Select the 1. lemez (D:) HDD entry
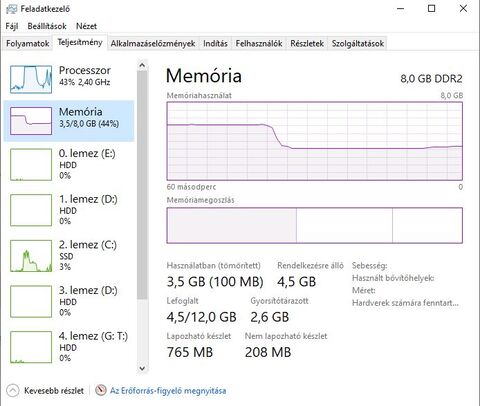Viewport: 480px width, 406px height. [69, 210]
